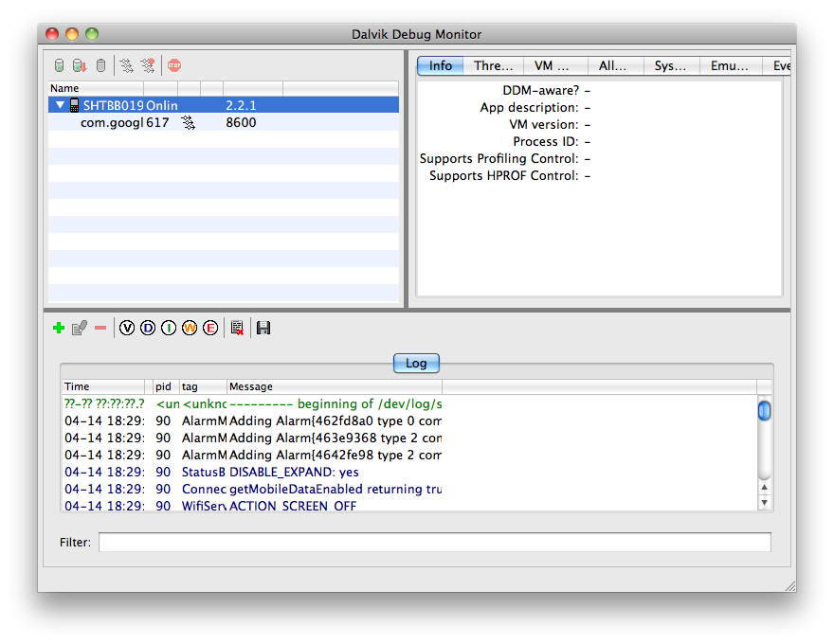Select the SHTBB019 device row
The height and width of the screenshot is (644, 834).
point(224,105)
